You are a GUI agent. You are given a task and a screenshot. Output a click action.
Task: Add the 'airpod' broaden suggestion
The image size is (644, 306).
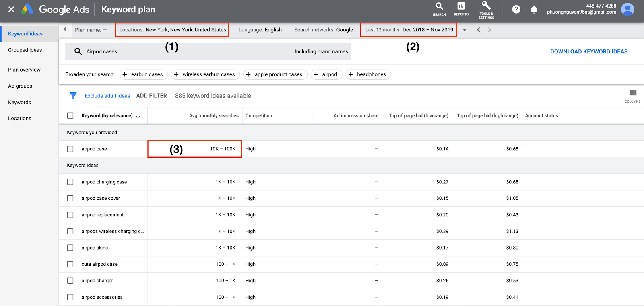326,74
